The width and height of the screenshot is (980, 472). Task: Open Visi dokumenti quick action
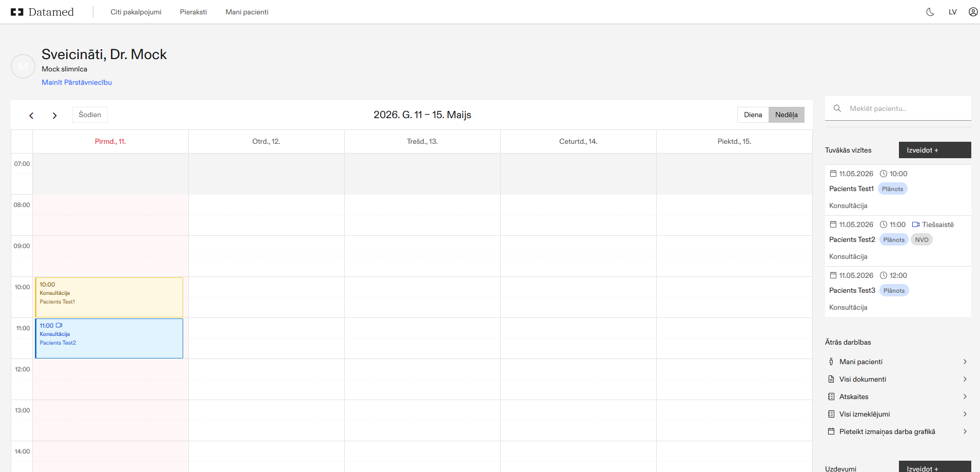point(898,379)
